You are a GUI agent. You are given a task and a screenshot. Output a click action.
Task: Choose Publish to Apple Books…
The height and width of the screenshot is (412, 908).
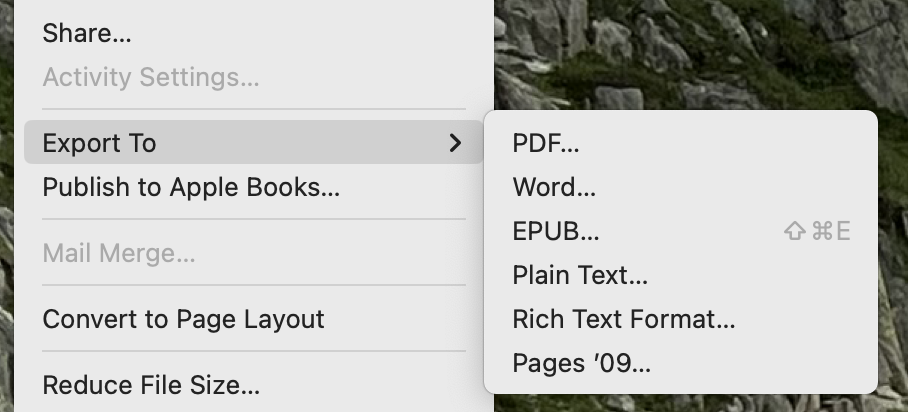(x=254, y=187)
